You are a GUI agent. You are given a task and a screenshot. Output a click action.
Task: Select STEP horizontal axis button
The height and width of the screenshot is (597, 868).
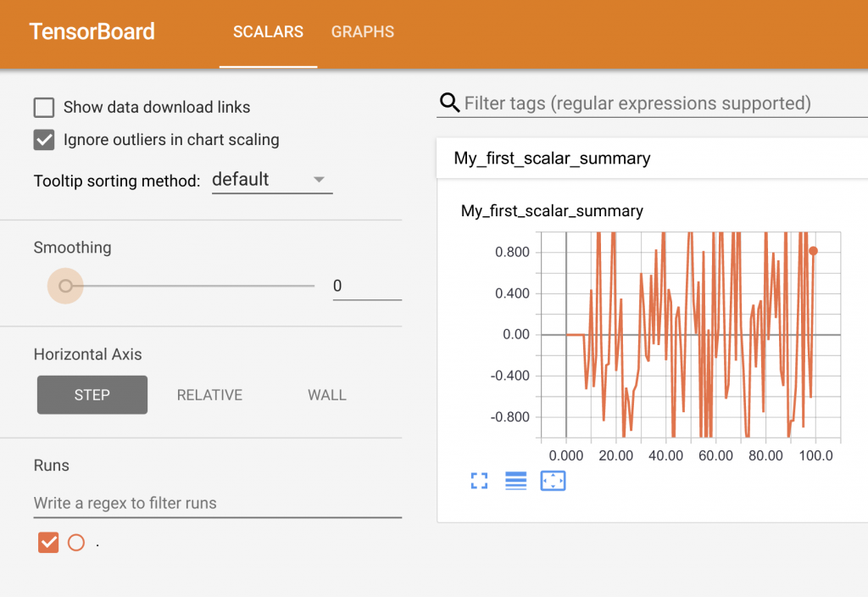click(x=92, y=395)
